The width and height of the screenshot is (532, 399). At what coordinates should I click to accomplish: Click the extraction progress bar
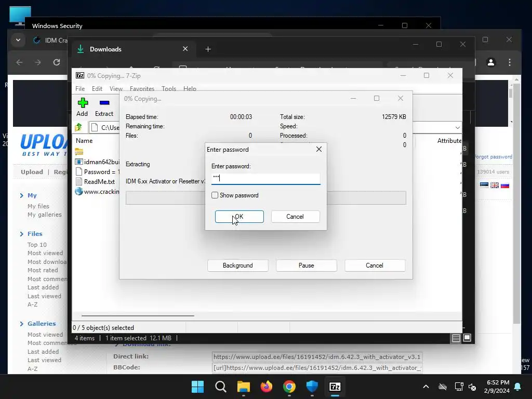(265, 198)
